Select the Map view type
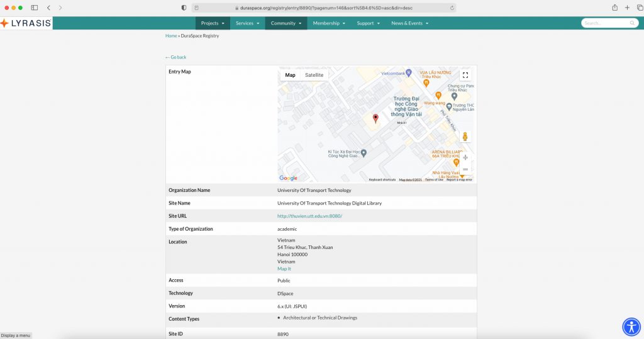 coord(290,75)
